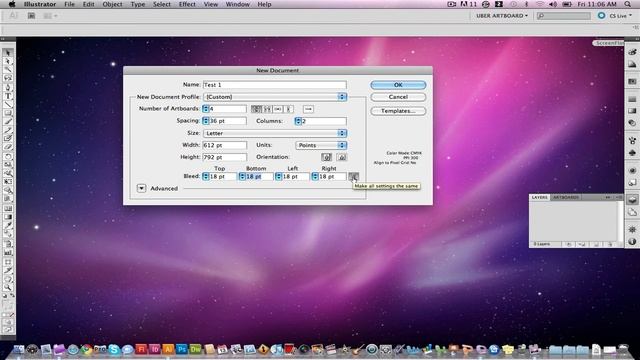This screenshot has width=640, height=360.
Task: Select the Pencil tool
Action: 8,130
